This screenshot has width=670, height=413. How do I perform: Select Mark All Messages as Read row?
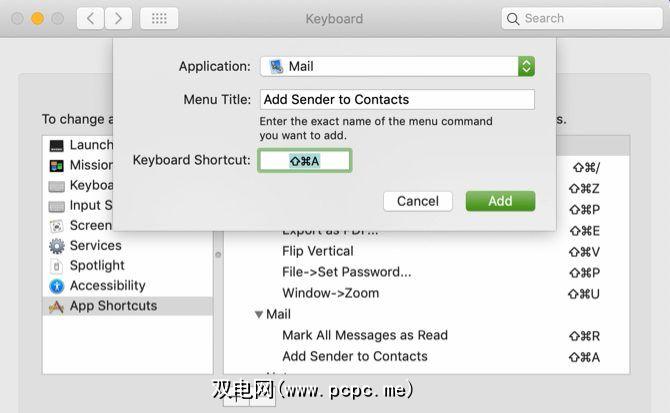(x=426, y=335)
